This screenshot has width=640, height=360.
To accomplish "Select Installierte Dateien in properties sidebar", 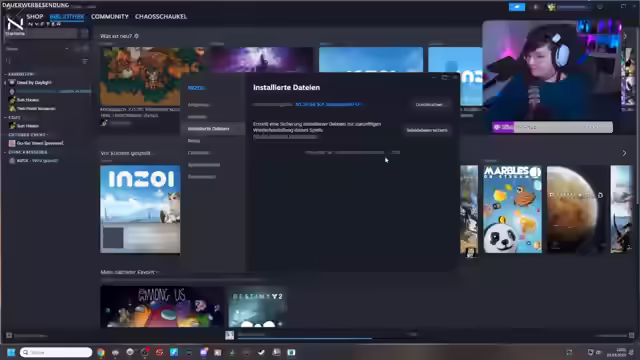I will (209, 129).
